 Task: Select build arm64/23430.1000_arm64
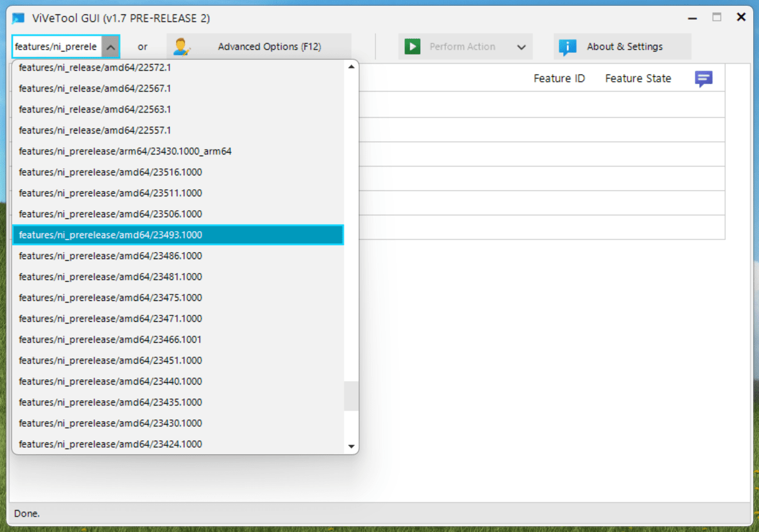[178, 151]
